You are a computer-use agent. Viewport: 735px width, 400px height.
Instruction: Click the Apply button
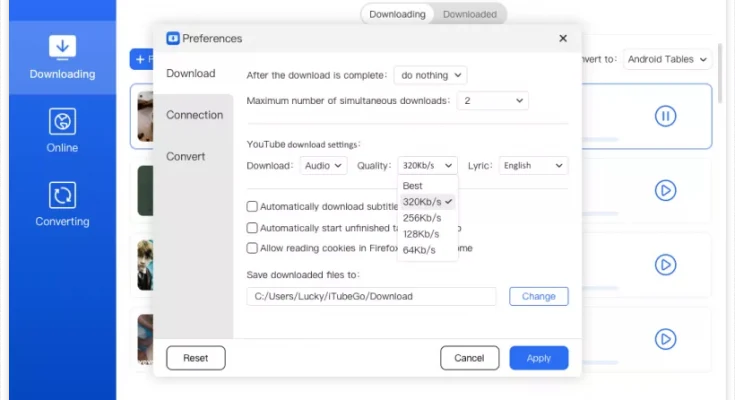(538, 358)
